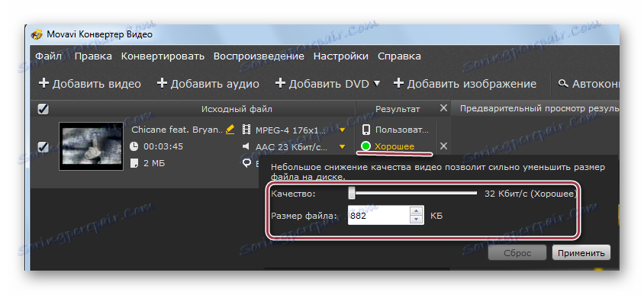Open the Воспроизведение menu
Image resolution: width=644 pixels, height=295 pixels.
(259, 56)
